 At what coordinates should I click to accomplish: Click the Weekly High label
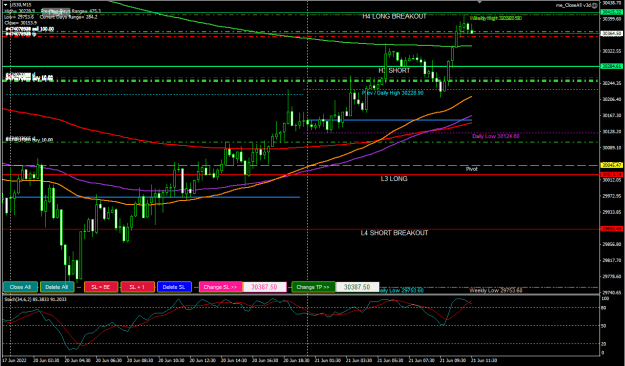coord(495,18)
